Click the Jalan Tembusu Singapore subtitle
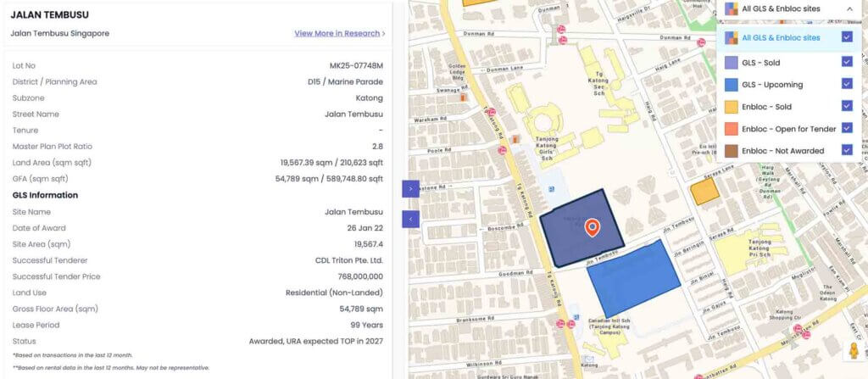Viewport: 868px width, 379px height. pos(60,33)
